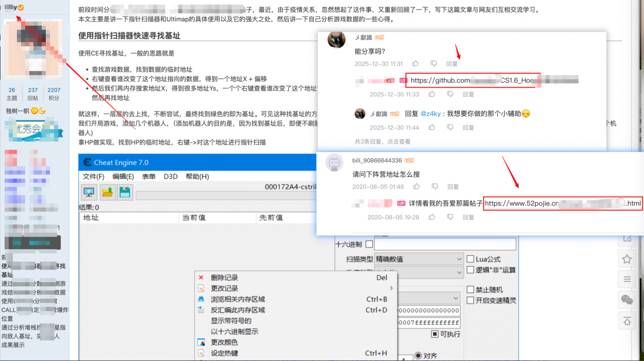The image size is (644, 361).
Task: Like the 能分享吗 comment from 11:31
Action: (x=415, y=63)
